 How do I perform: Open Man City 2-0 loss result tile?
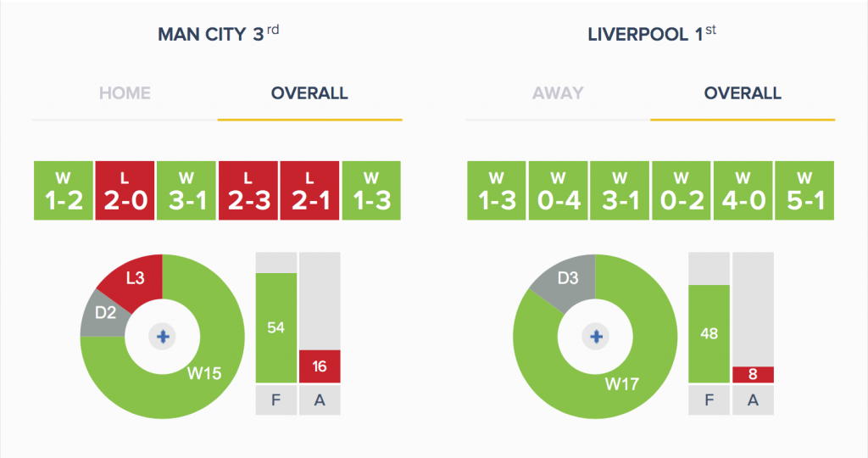click(x=125, y=191)
